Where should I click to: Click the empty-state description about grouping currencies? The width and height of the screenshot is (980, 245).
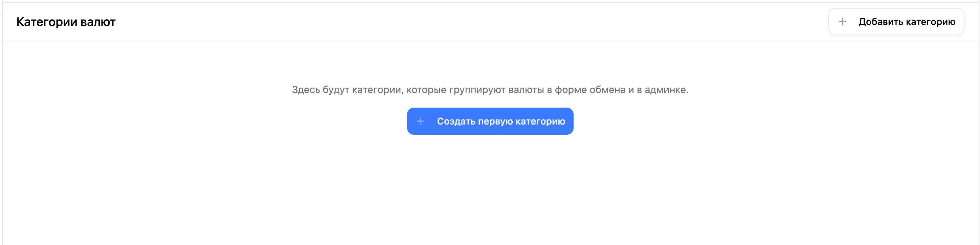[490, 90]
